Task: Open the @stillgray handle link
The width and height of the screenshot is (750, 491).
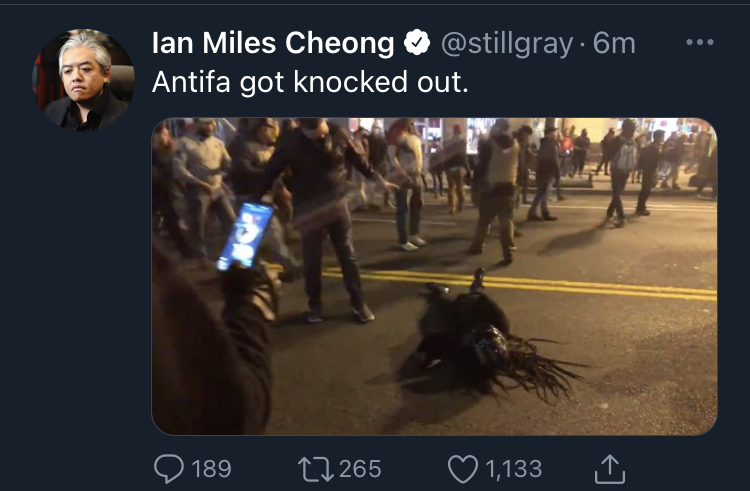Action: [507, 44]
